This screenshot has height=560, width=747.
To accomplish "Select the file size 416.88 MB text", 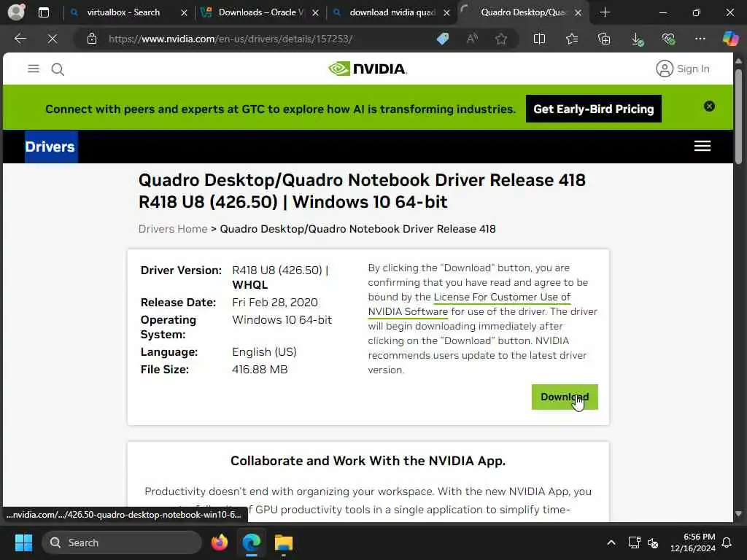I will pos(260,370).
